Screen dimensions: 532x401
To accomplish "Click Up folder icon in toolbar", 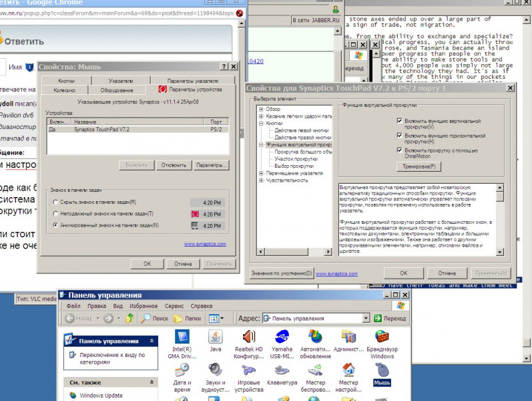I will coord(129,318).
